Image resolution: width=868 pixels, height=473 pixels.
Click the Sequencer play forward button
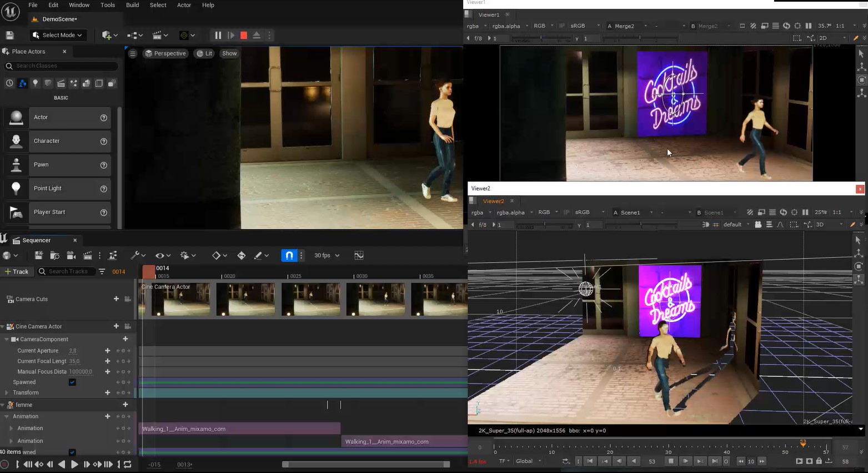pos(74,465)
